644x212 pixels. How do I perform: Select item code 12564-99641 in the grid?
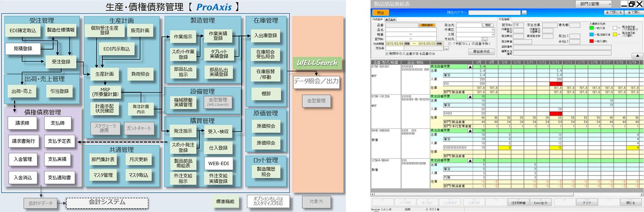[380, 160]
